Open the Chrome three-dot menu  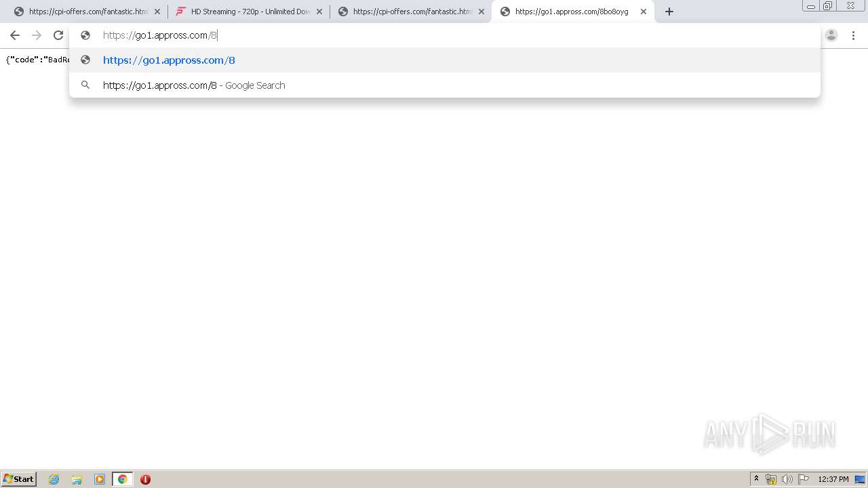[x=853, y=35]
